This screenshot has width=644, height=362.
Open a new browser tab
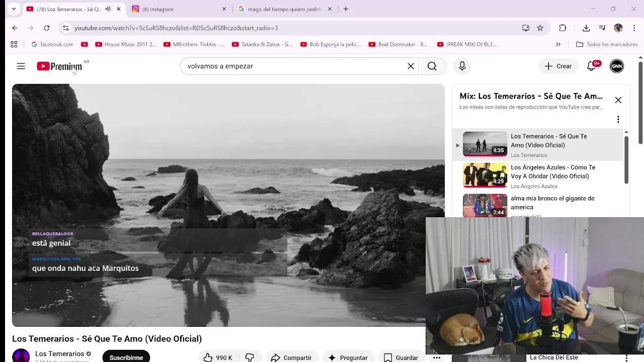346,9
